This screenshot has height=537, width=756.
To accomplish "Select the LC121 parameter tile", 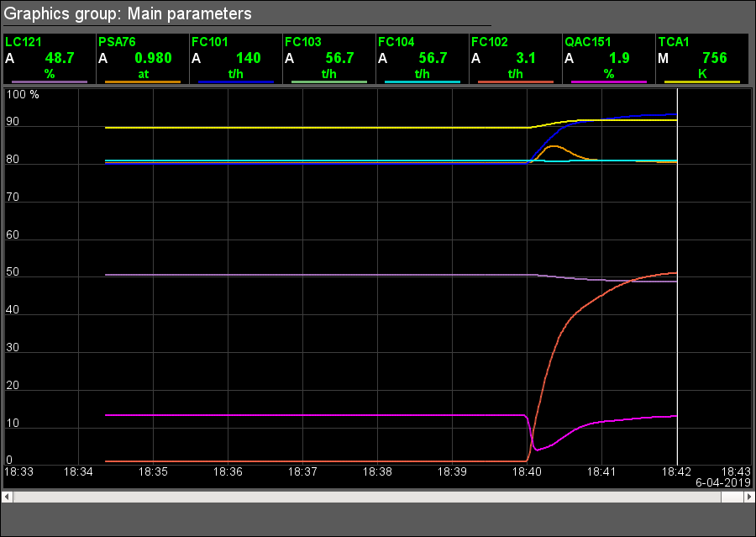I will point(50,59).
